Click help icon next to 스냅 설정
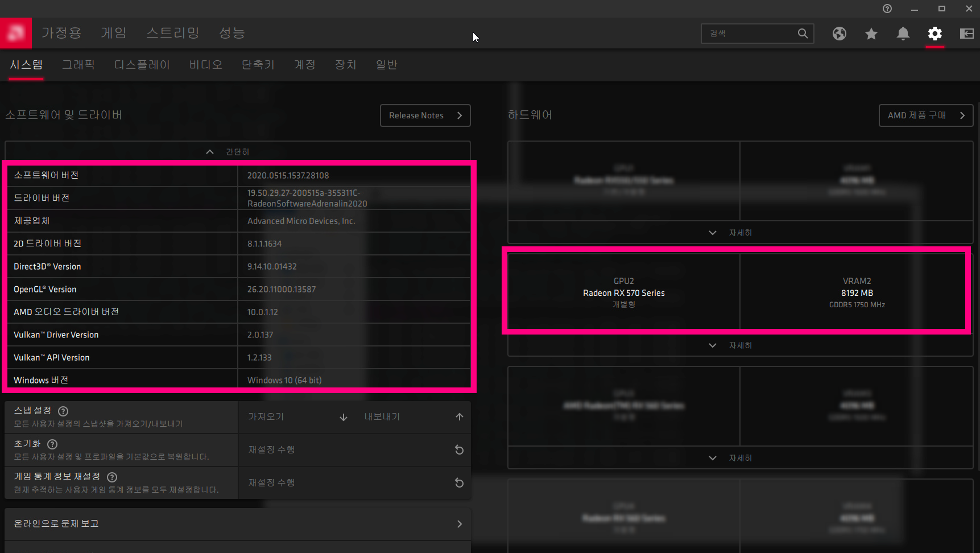This screenshot has height=553, width=980. pyautogui.click(x=63, y=411)
